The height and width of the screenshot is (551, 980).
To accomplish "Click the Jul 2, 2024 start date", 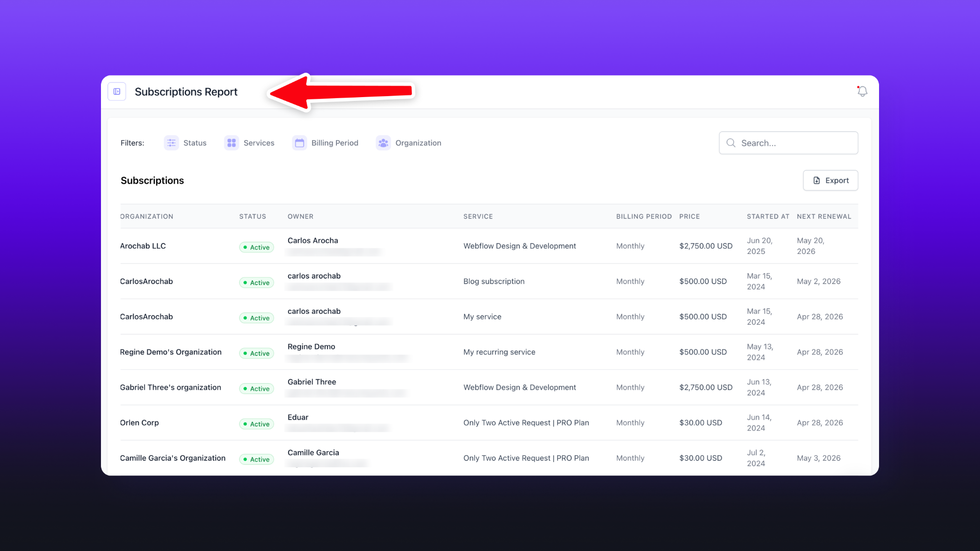I will 756,458.
